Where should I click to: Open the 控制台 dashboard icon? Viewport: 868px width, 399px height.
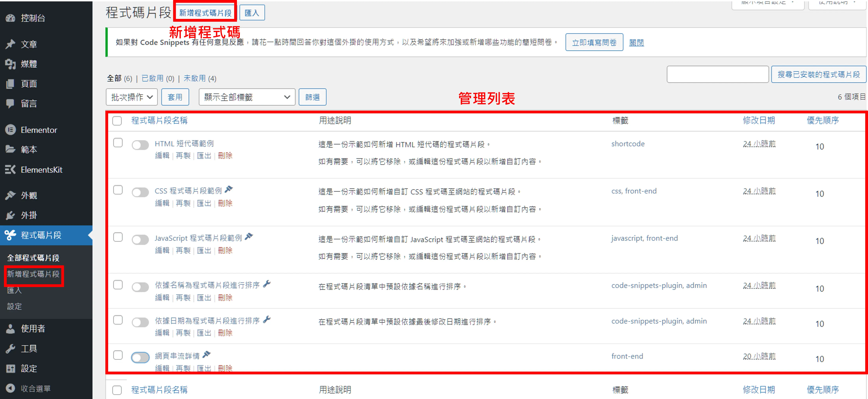pos(10,18)
